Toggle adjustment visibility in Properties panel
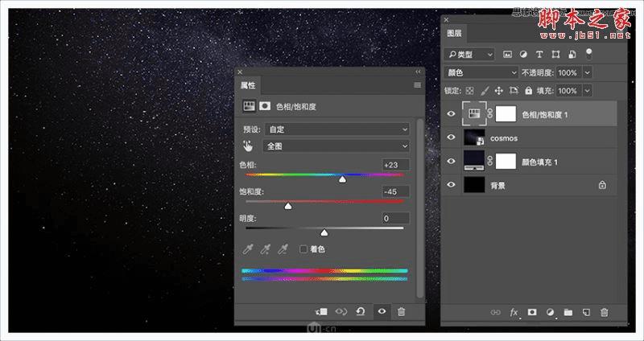The image size is (644, 341). coord(382,312)
